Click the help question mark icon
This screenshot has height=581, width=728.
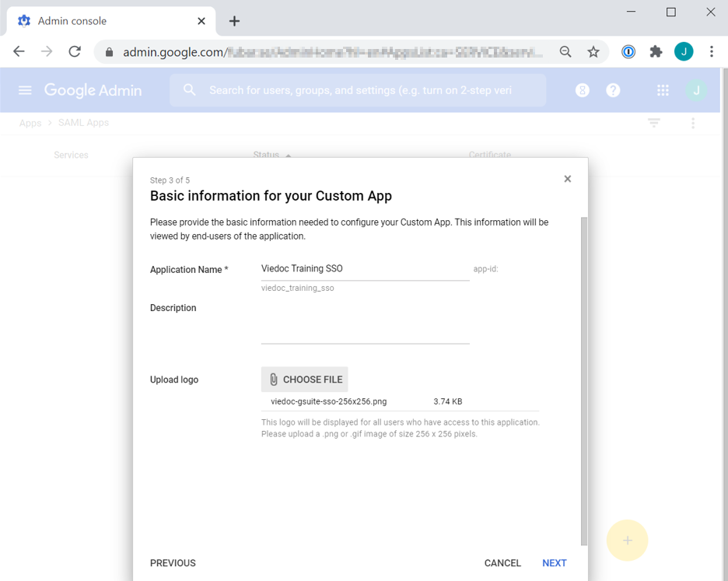coord(613,90)
